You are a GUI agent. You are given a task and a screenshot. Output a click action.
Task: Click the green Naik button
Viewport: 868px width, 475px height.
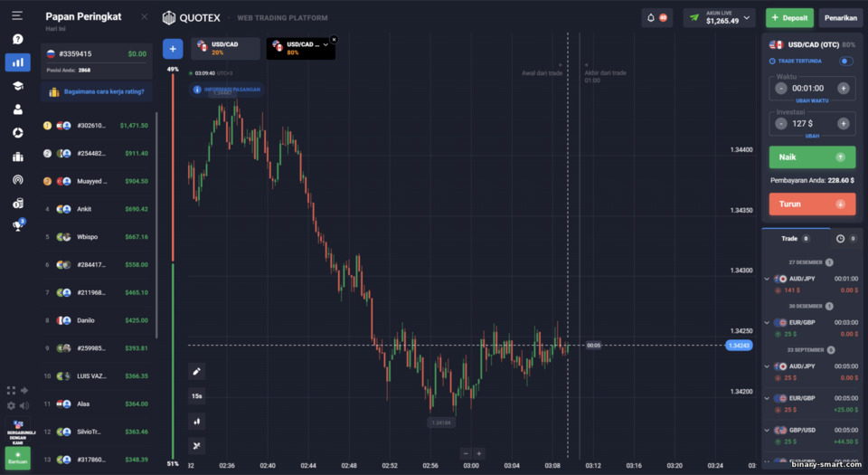click(x=812, y=157)
